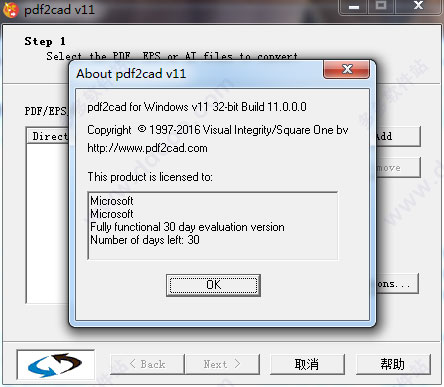
Task: Click the empty file list area in main window
Action: 48,223
